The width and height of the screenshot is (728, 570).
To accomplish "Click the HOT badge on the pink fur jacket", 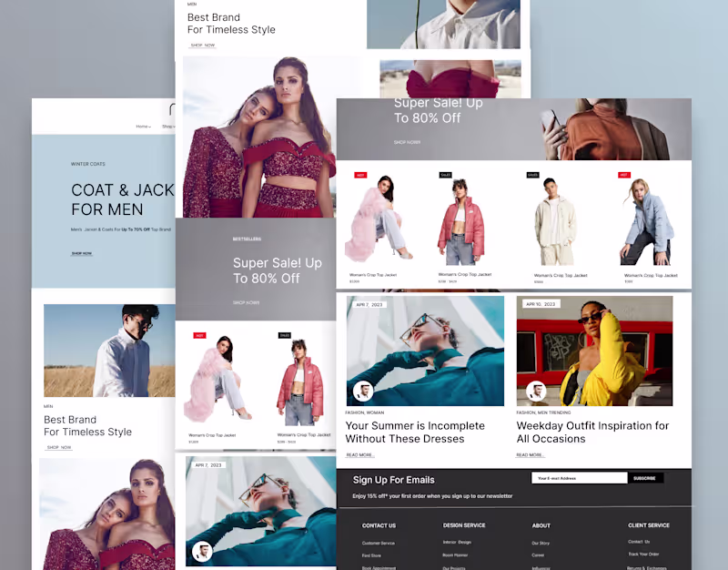I will point(362,175).
